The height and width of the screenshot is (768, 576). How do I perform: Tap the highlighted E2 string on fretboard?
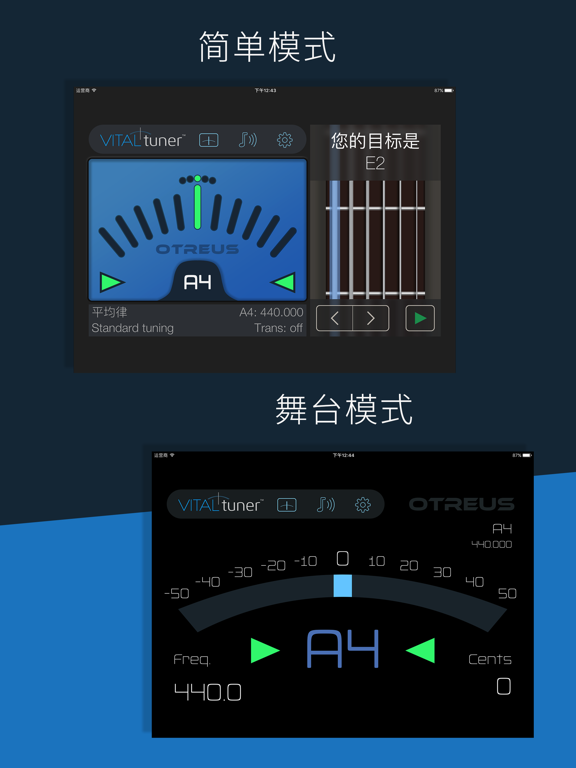click(335, 240)
